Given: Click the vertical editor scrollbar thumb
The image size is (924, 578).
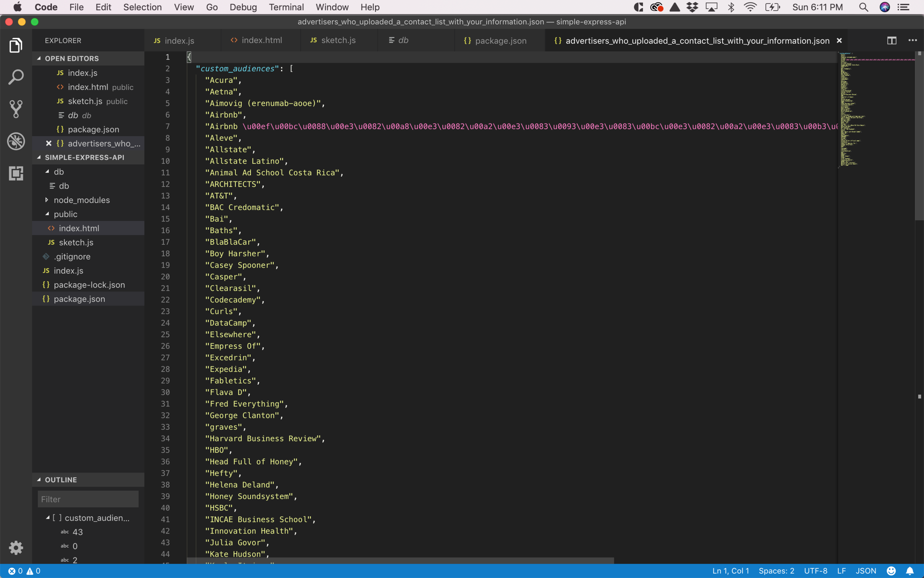Looking at the screenshot, I should pyautogui.click(x=919, y=136).
